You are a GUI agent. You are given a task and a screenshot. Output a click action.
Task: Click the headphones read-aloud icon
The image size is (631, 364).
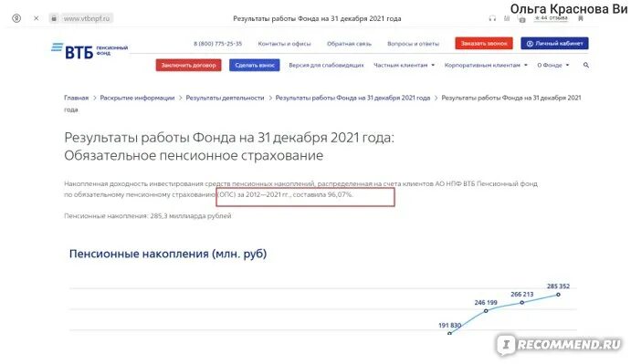click(492, 18)
